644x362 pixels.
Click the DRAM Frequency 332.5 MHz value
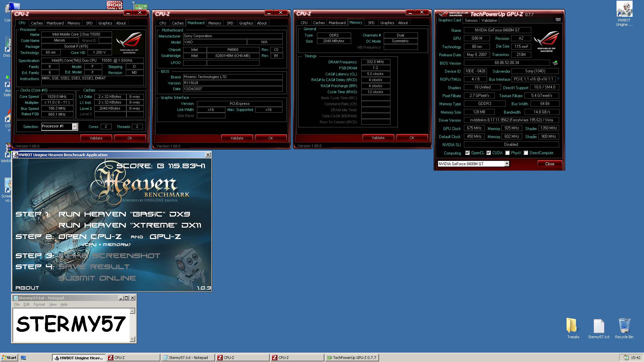tap(375, 62)
